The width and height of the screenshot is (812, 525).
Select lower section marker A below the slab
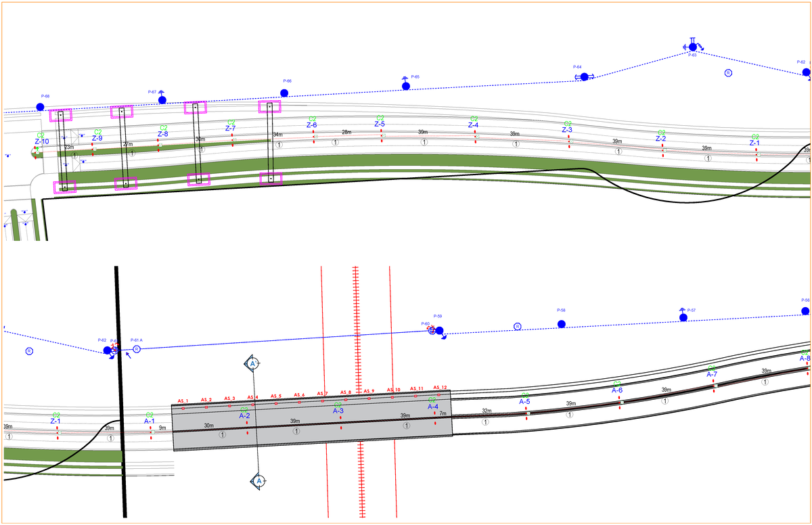tap(258, 481)
